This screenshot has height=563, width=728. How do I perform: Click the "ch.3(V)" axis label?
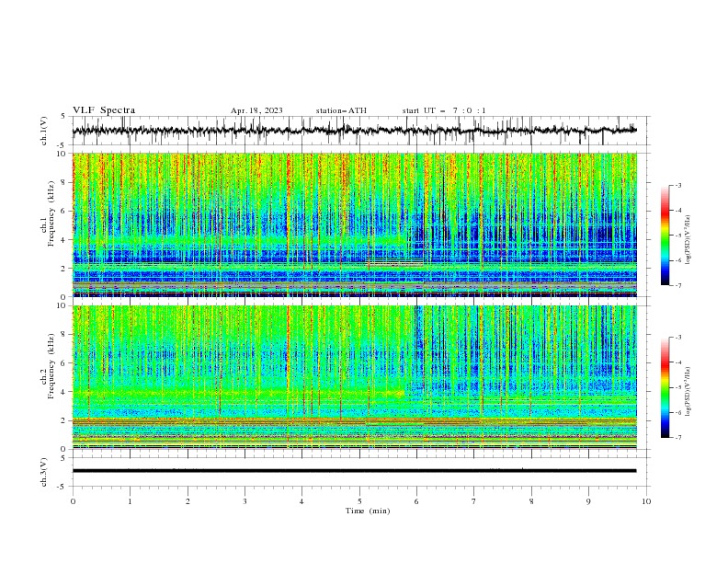pyautogui.click(x=44, y=472)
